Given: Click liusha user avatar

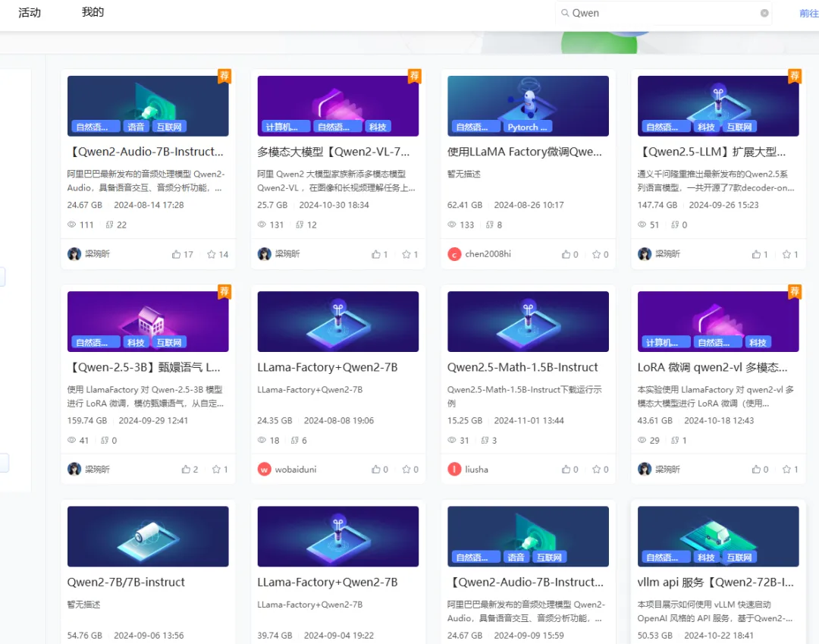Looking at the screenshot, I should click(x=454, y=470).
